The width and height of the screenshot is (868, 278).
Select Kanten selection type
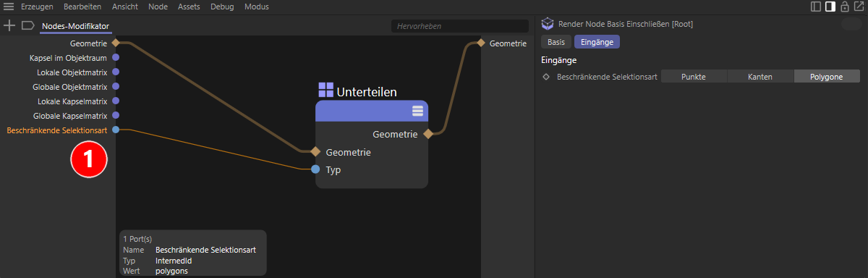click(760, 76)
